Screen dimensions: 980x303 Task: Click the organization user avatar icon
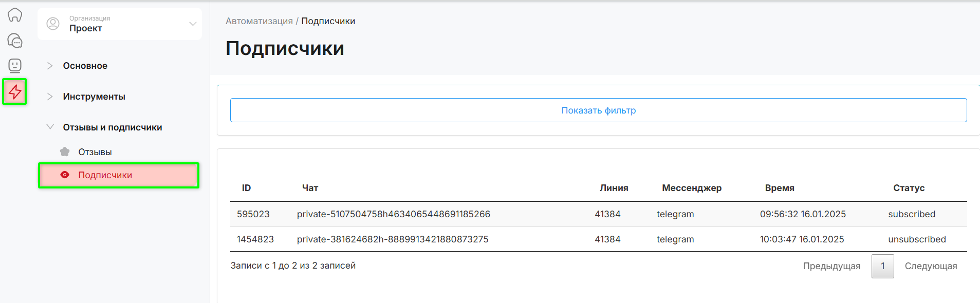[53, 24]
